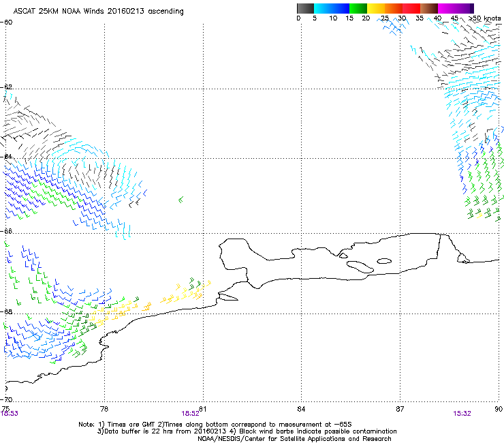
Task: Click the orange 25-30 knots legend swatch
Action: [394, 8]
